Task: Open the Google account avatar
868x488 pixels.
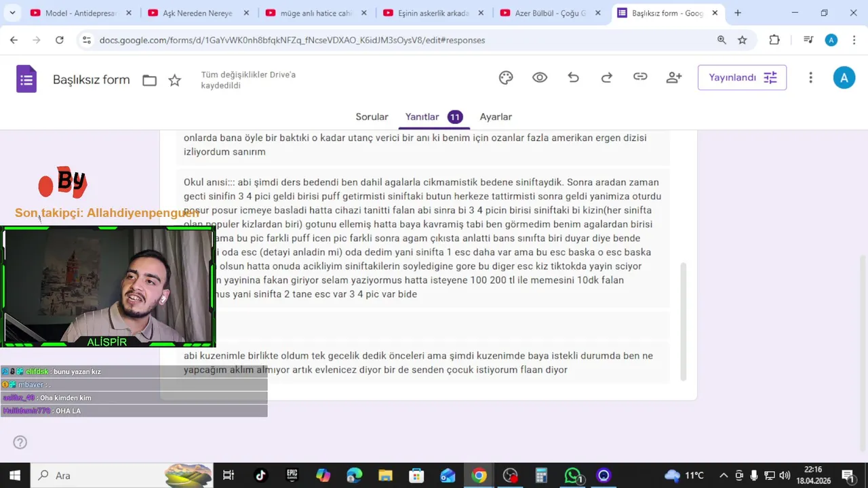Action: pyautogui.click(x=844, y=77)
